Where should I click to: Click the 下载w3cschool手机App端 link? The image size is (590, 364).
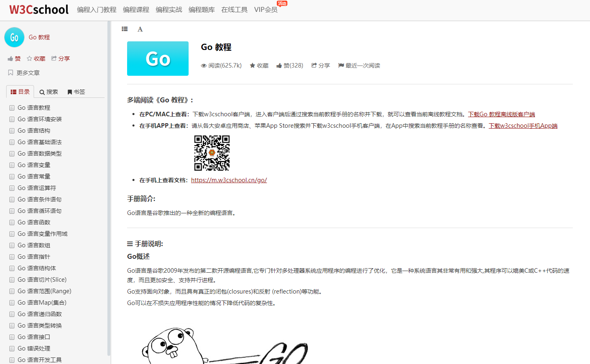point(523,126)
